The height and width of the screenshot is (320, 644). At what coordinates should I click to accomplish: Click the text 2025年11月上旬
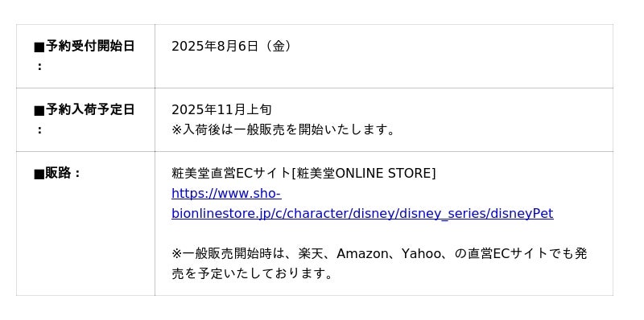(x=221, y=109)
